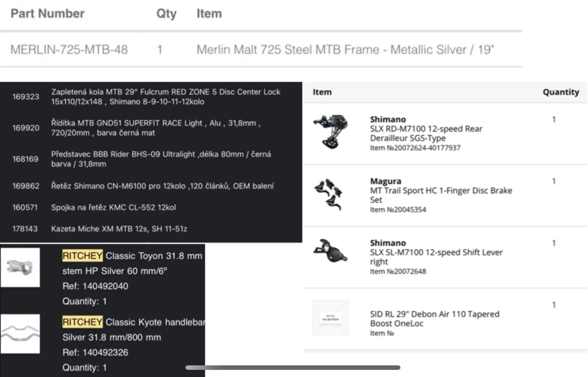Viewport: 588px width, 377px height.
Task: Click the highlighted RITCHEY label for the stem
Action: pyautogui.click(x=82, y=256)
